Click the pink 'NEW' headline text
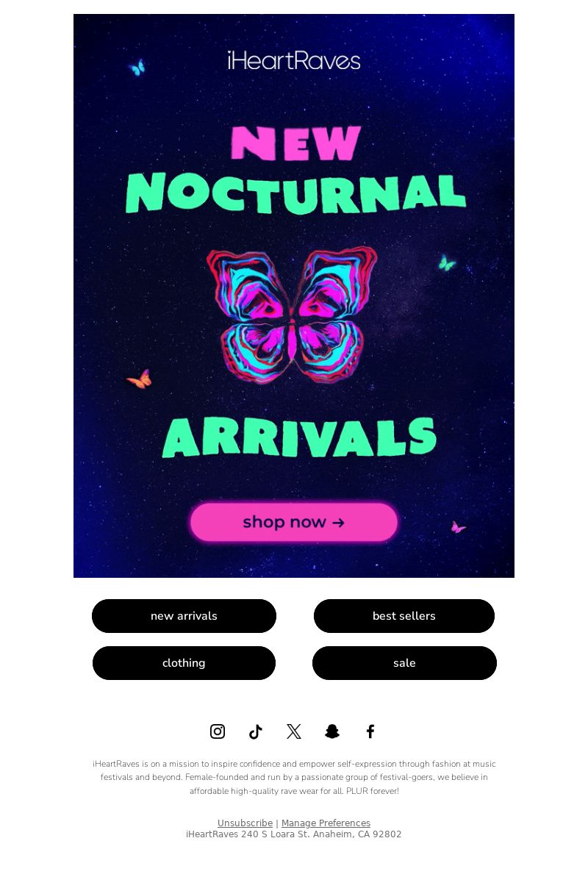588x877 pixels. coord(296,143)
